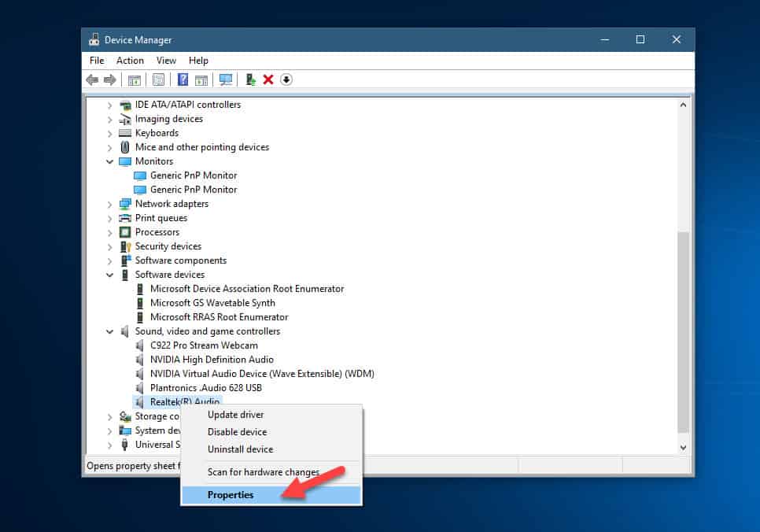The image size is (760, 532).
Task: Click the Processors chip icon
Action: (125, 232)
